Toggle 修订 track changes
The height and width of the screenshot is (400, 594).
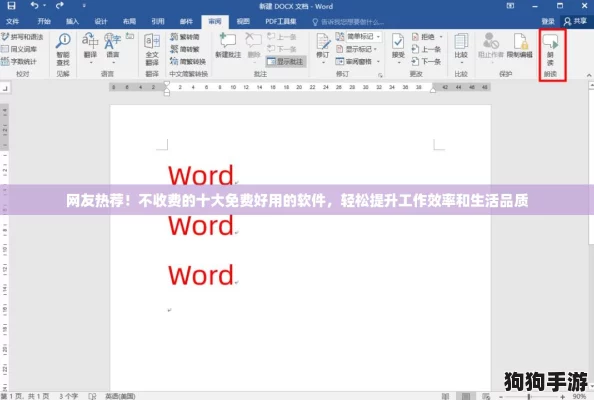point(323,48)
